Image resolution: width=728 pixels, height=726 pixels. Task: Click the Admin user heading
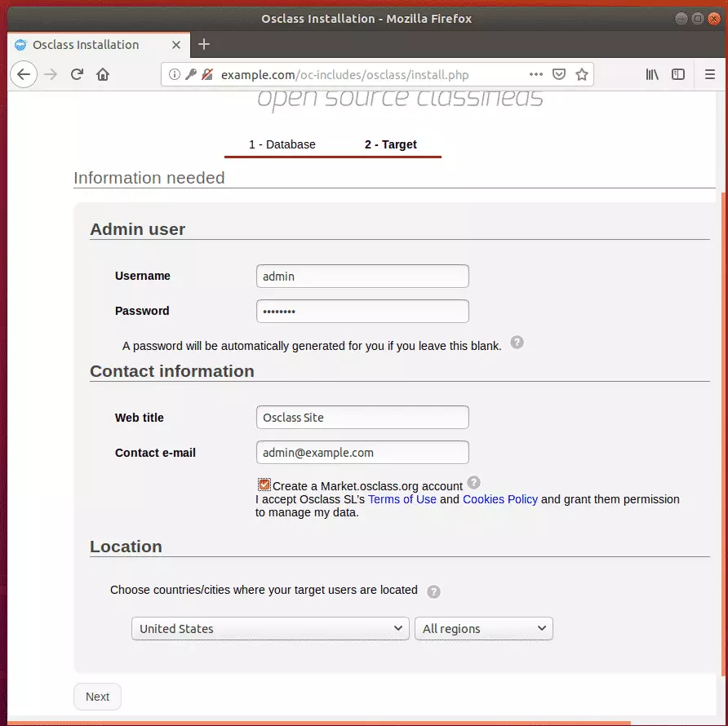[137, 229]
